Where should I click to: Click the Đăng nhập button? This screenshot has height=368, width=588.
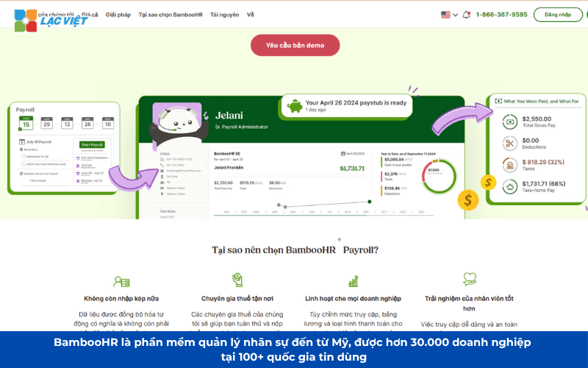click(558, 15)
